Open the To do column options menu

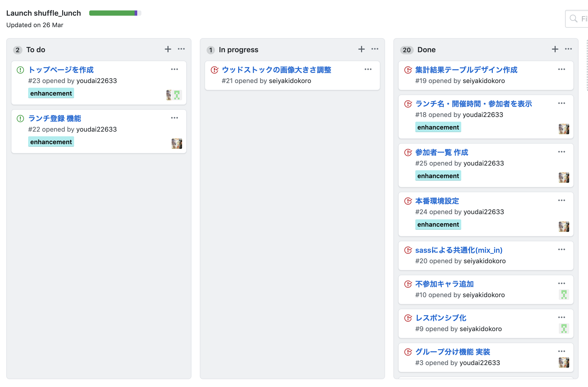click(x=181, y=49)
